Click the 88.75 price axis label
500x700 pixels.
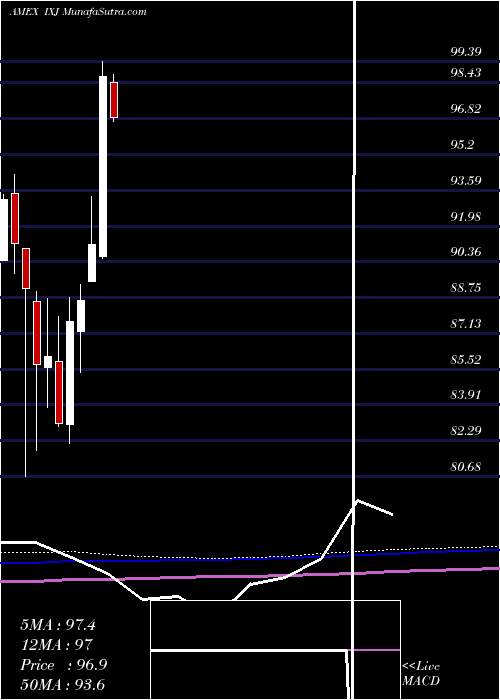pyautogui.click(x=466, y=288)
